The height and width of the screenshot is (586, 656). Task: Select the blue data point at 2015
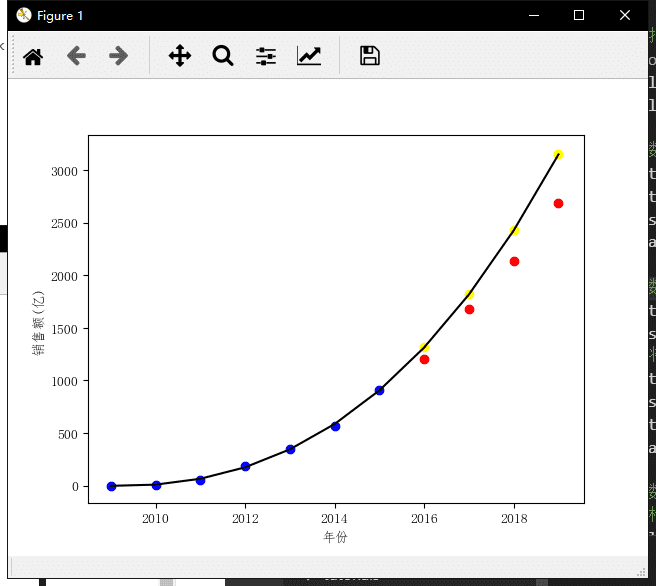(x=379, y=390)
